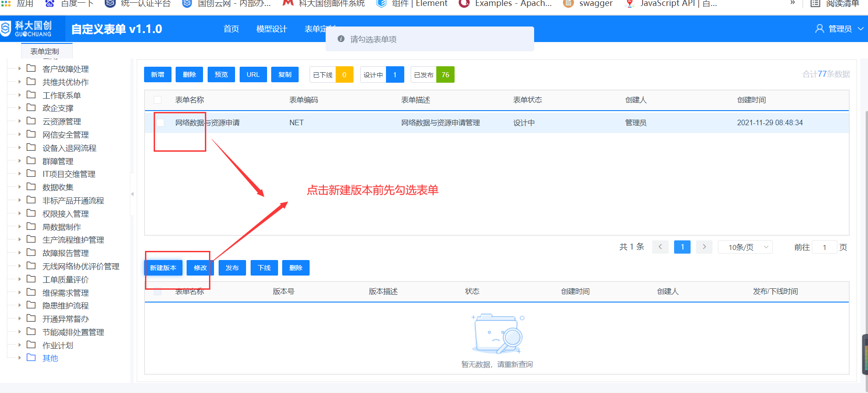Click the 前往 page number input field

click(825, 247)
